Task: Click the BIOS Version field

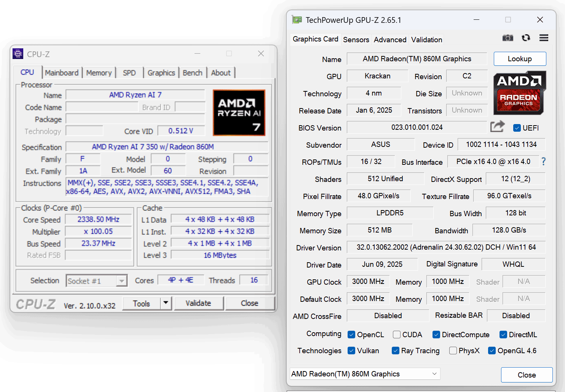Action: [x=417, y=127]
